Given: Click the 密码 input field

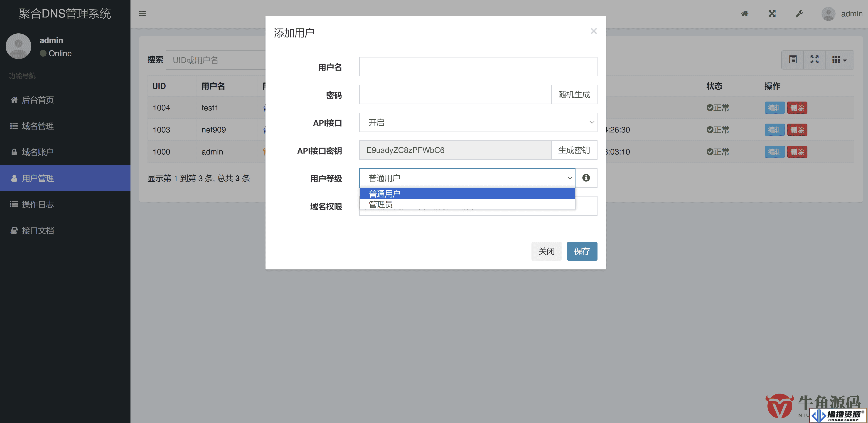Looking at the screenshot, I should pyautogui.click(x=455, y=95).
